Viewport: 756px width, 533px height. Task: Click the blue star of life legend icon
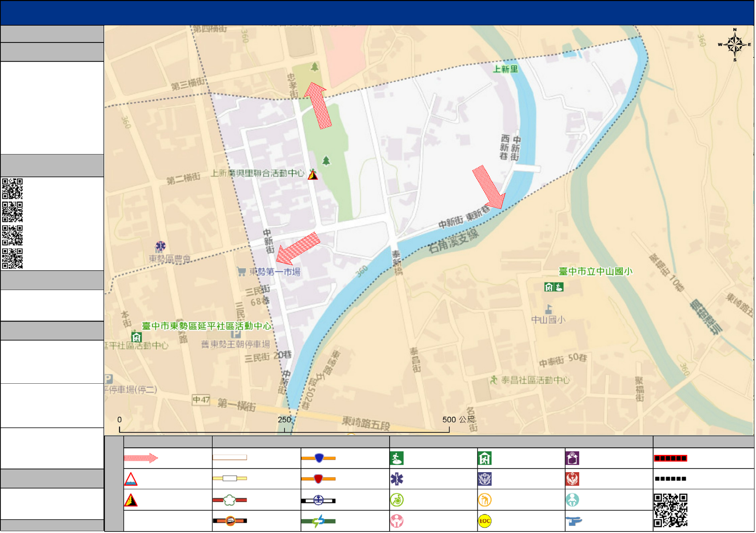(x=397, y=480)
